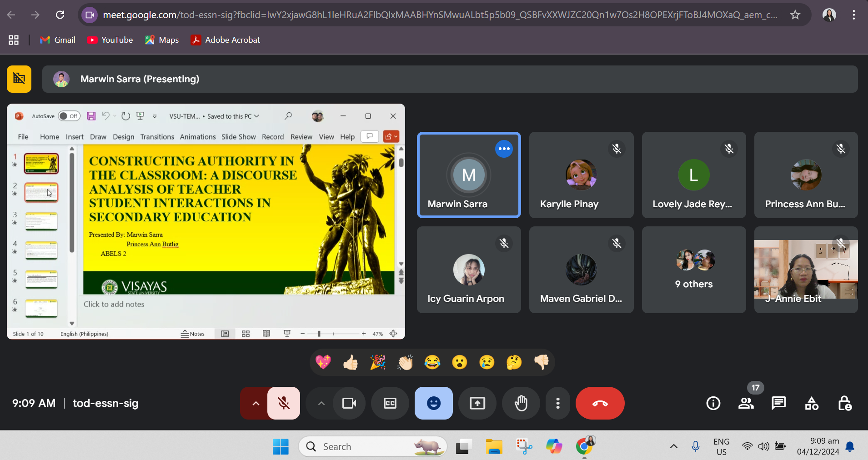This screenshot has width=868, height=460.
Task: Open the chat with everyone panel
Action: tap(778, 403)
